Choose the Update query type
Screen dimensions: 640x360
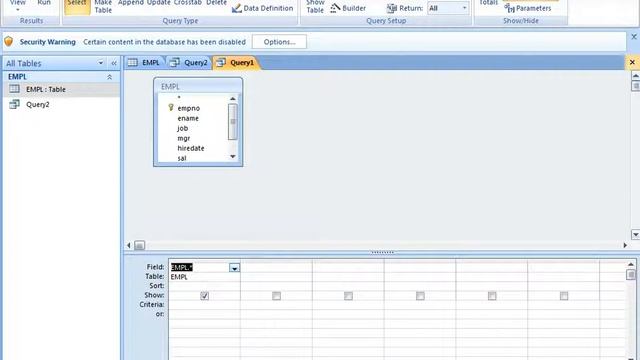pyautogui.click(x=159, y=2)
